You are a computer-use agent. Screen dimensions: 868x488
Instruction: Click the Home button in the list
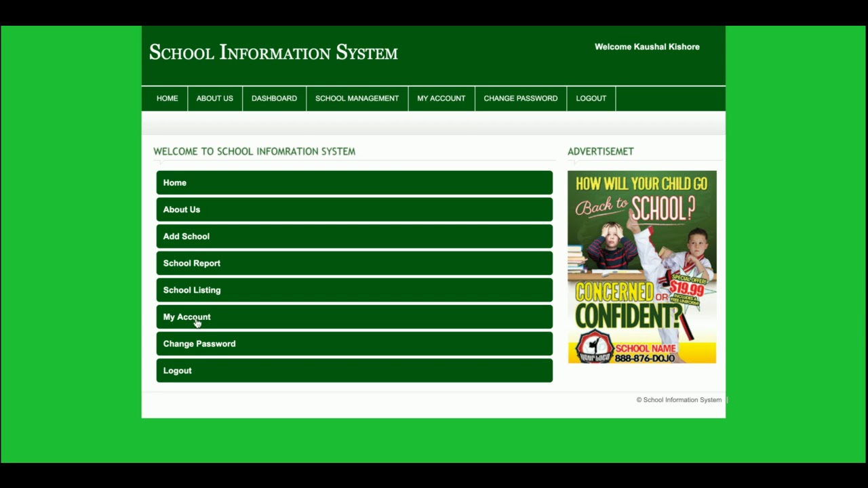[x=355, y=183]
